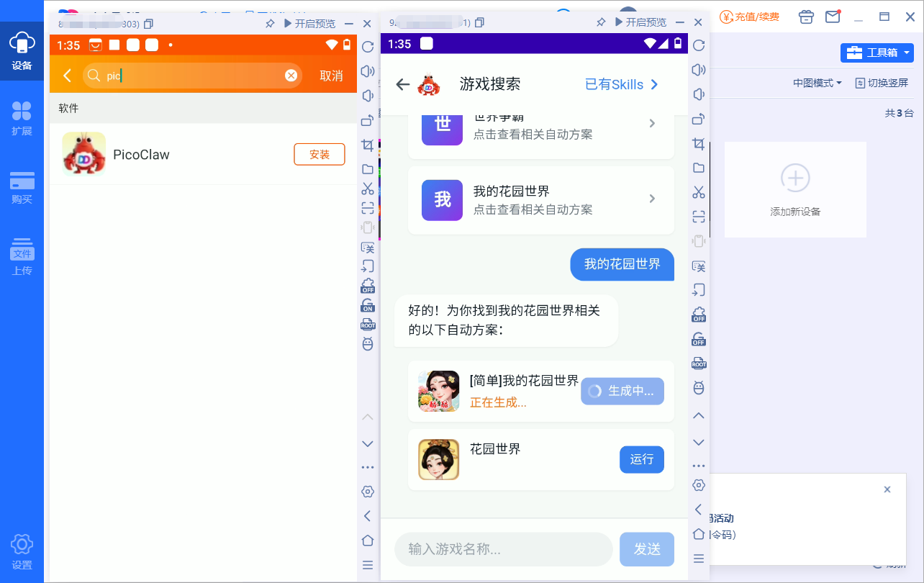Viewport: 924px width, 583px height.
Task: Run the 花园世界 automation with 运行
Action: (642, 459)
